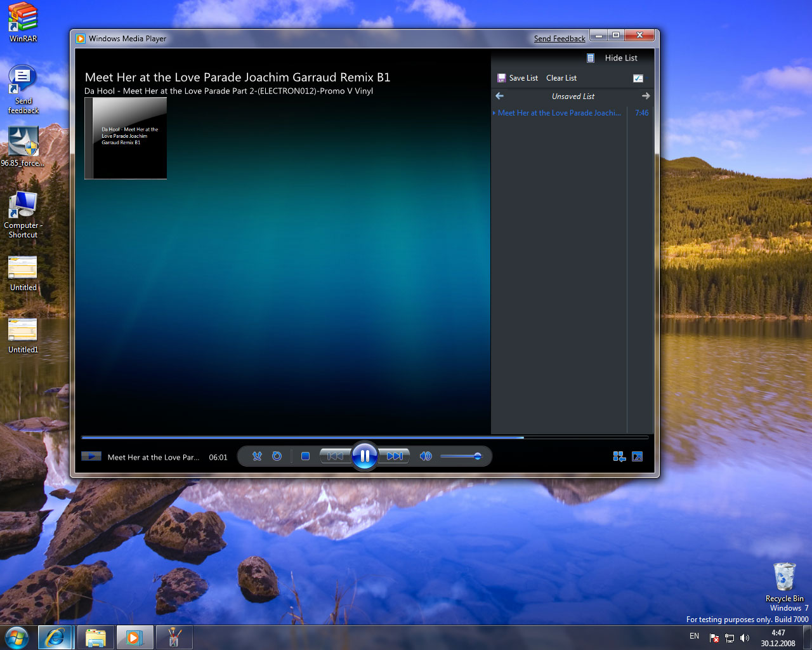The image size is (812, 650).
Task: Save the current playlist with Save List
Action: [x=518, y=78]
